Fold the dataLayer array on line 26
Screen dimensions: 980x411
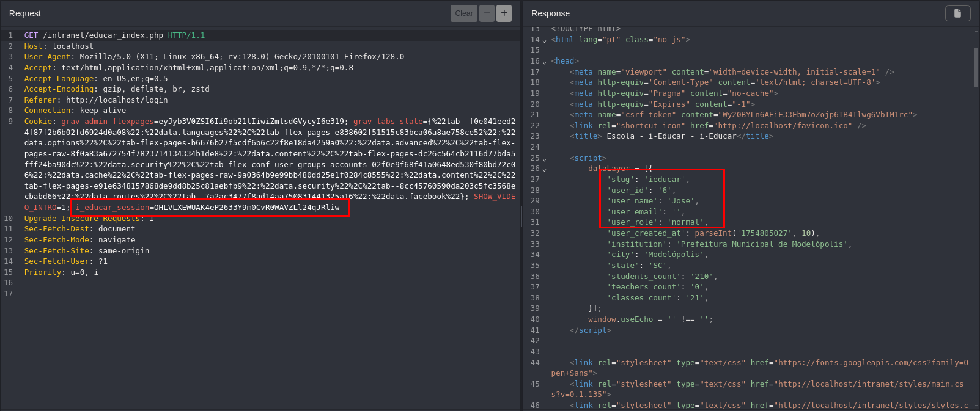544,169
